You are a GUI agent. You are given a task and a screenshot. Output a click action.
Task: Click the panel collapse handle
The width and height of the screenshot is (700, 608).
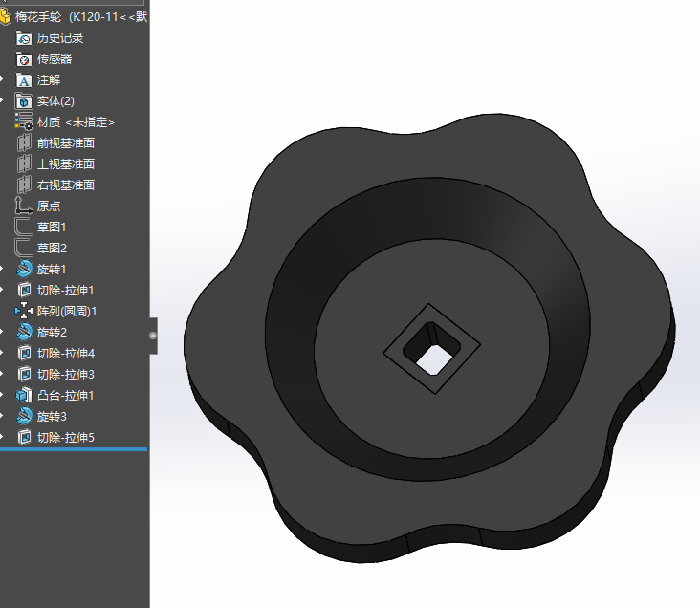pyautogui.click(x=153, y=336)
